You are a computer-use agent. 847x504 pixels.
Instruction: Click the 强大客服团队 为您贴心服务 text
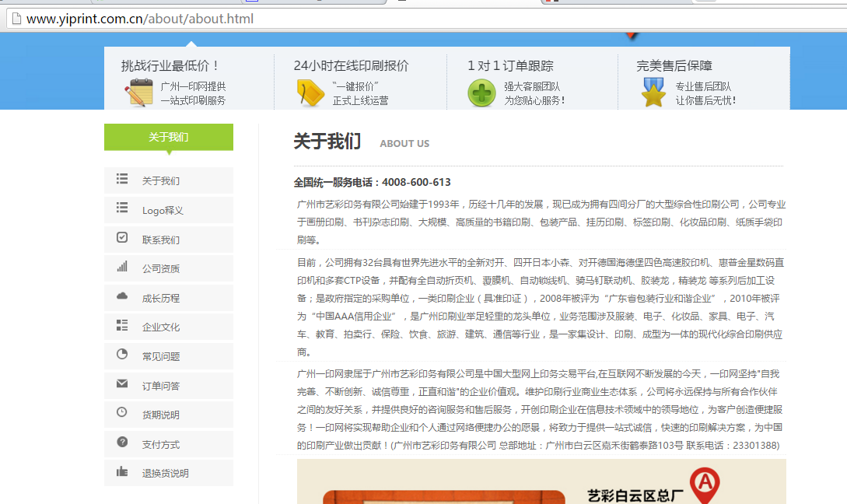pos(535,93)
